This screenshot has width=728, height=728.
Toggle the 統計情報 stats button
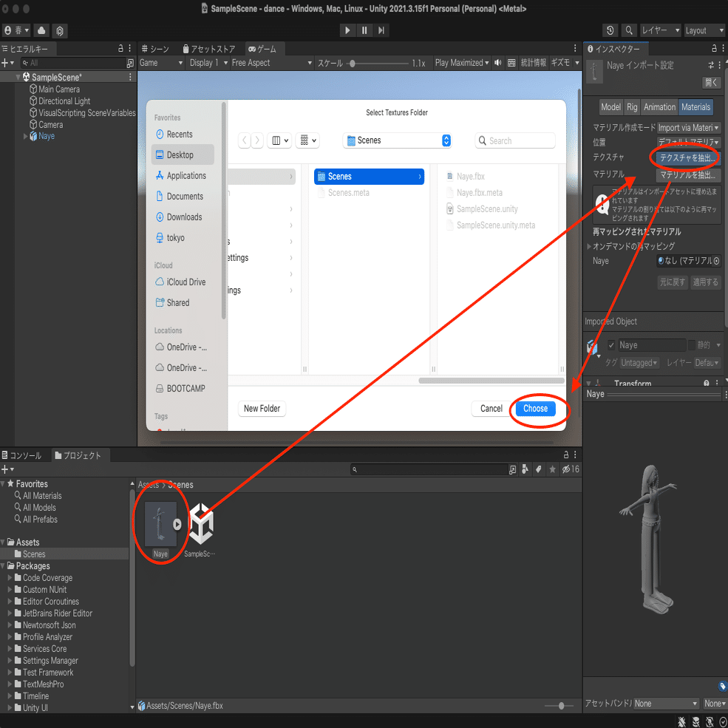534,63
